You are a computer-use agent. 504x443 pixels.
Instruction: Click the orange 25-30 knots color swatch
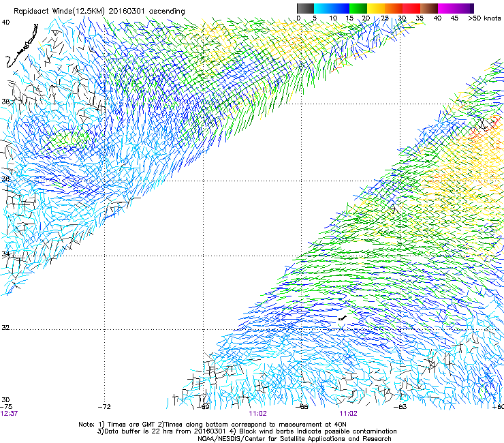[x=394, y=8]
